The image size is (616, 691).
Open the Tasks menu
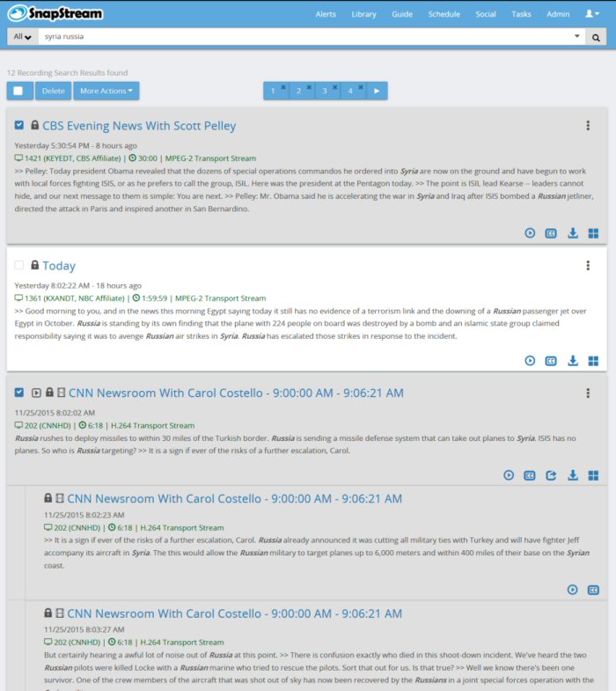(x=521, y=14)
